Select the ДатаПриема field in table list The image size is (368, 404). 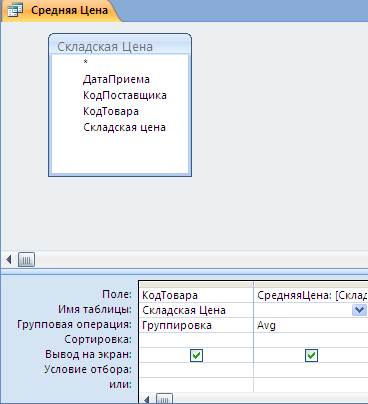(116, 79)
